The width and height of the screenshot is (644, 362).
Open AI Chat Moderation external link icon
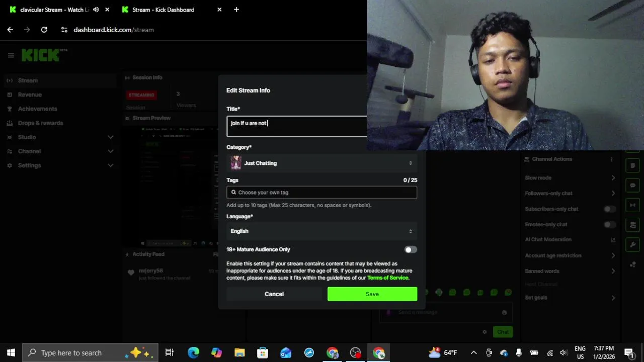[x=613, y=240]
